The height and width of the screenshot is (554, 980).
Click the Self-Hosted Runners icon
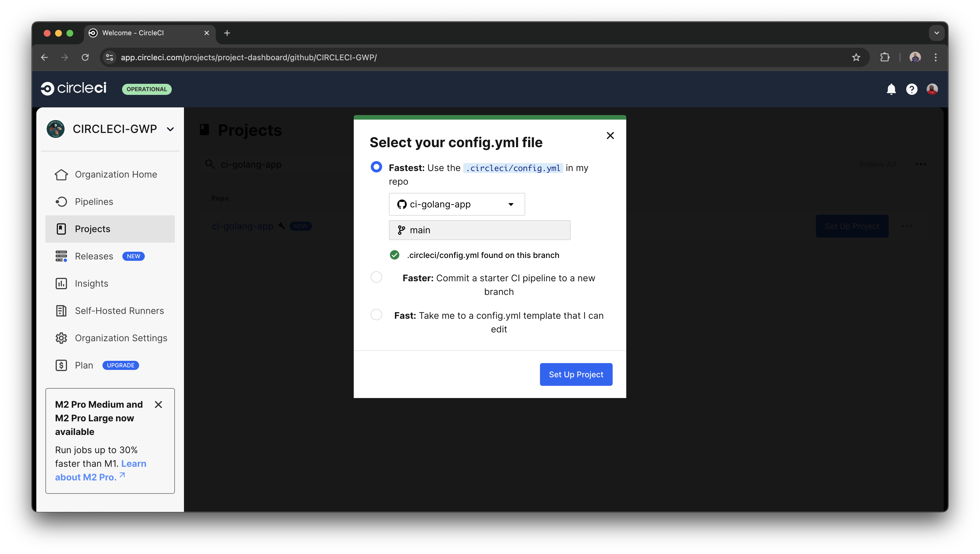pos(61,311)
